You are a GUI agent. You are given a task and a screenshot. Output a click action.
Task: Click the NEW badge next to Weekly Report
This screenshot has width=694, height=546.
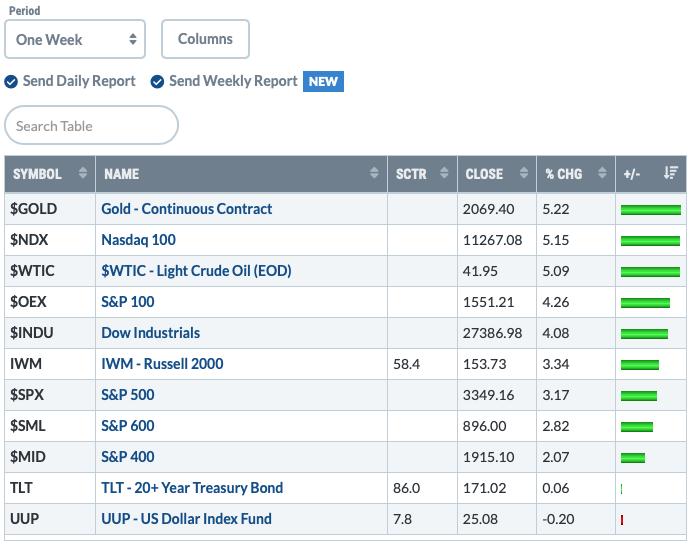[323, 81]
